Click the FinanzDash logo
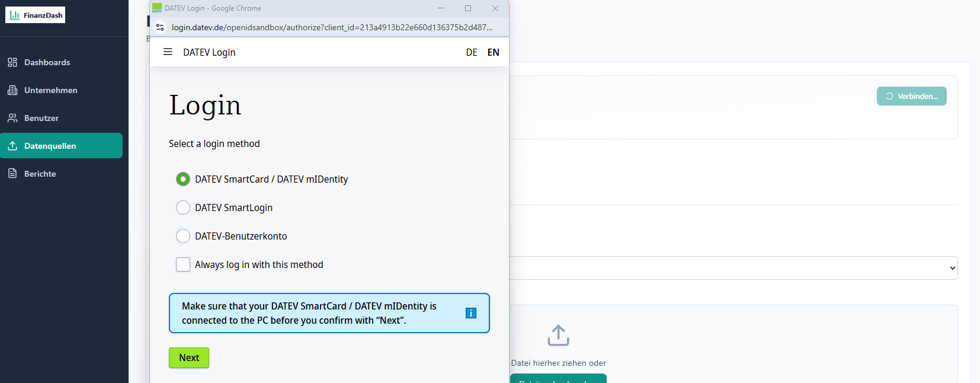 pos(36,15)
